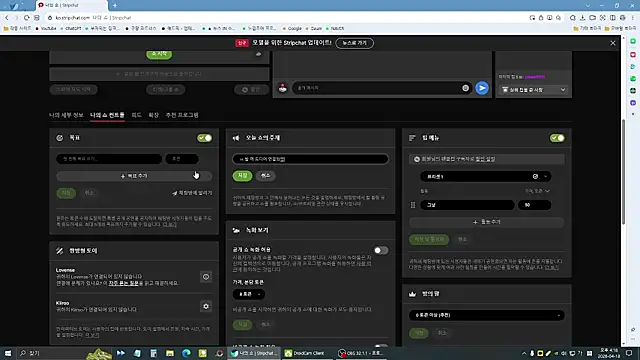Click the green 쇼 시작 button

click(159, 54)
